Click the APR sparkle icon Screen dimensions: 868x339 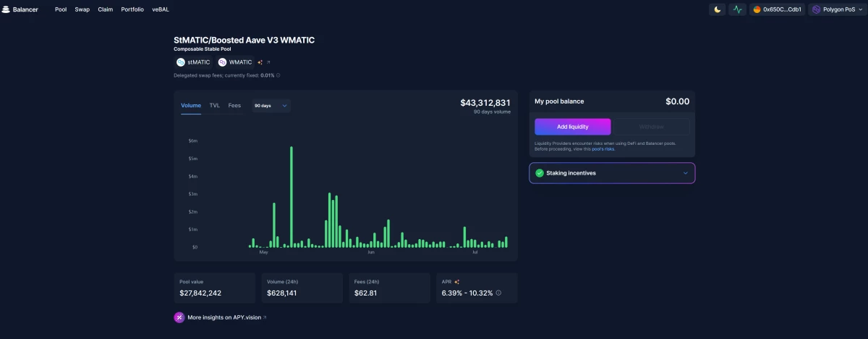click(x=457, y=281)
